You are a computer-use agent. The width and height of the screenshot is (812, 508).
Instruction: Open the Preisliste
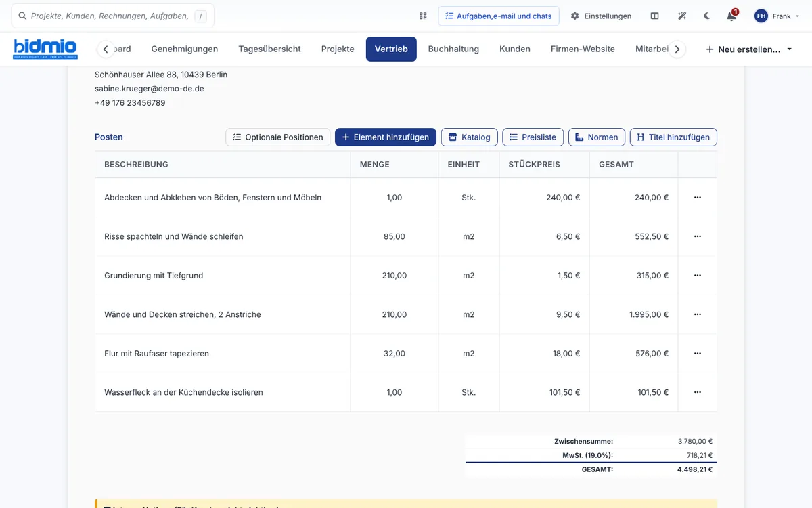click(x=533, y=137)
